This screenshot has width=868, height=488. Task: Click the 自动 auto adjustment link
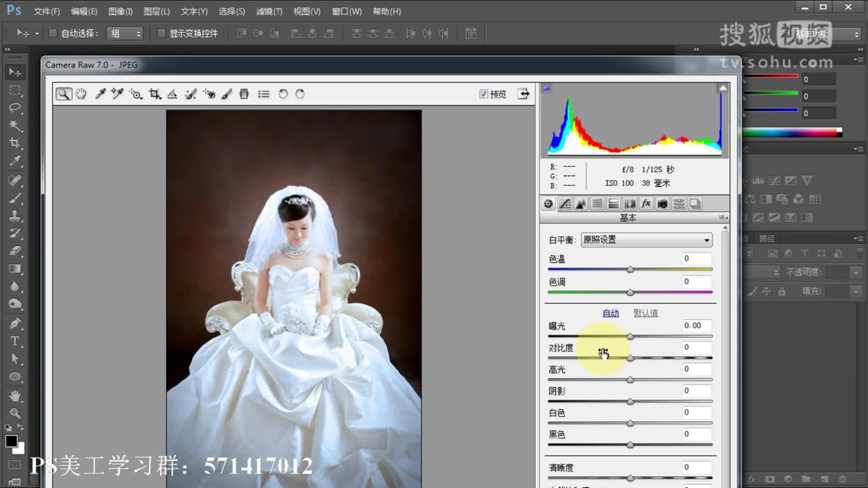tap(610, 313)
